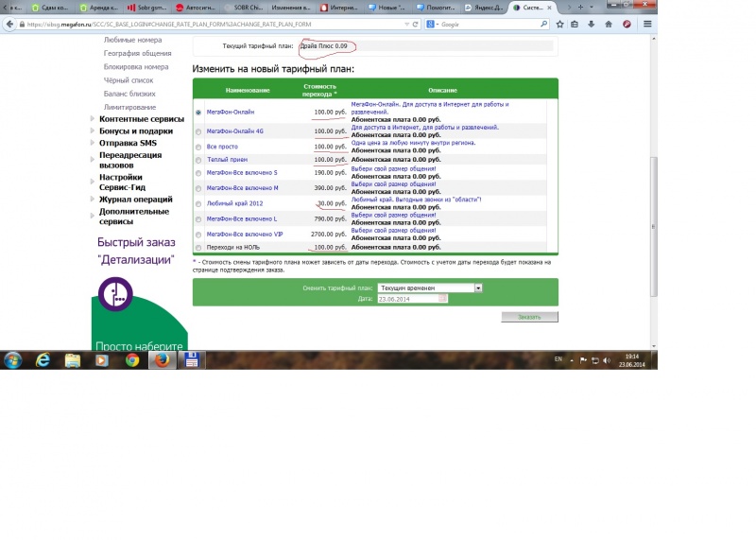The width and height of the screenshot is (756, 540).
Task: Open the search engine selector dropdown in search box
Action: tap(433, 25)
